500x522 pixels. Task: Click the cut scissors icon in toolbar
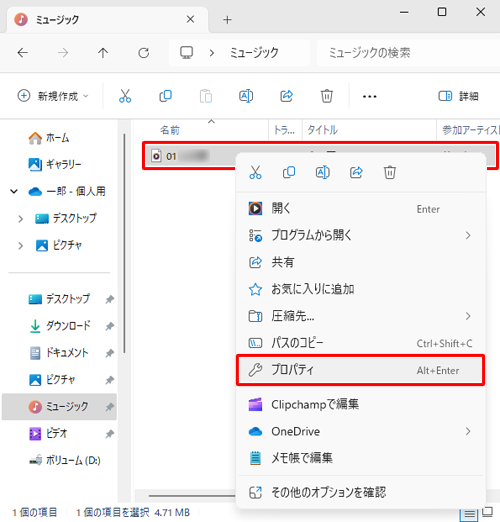[125, 96]
